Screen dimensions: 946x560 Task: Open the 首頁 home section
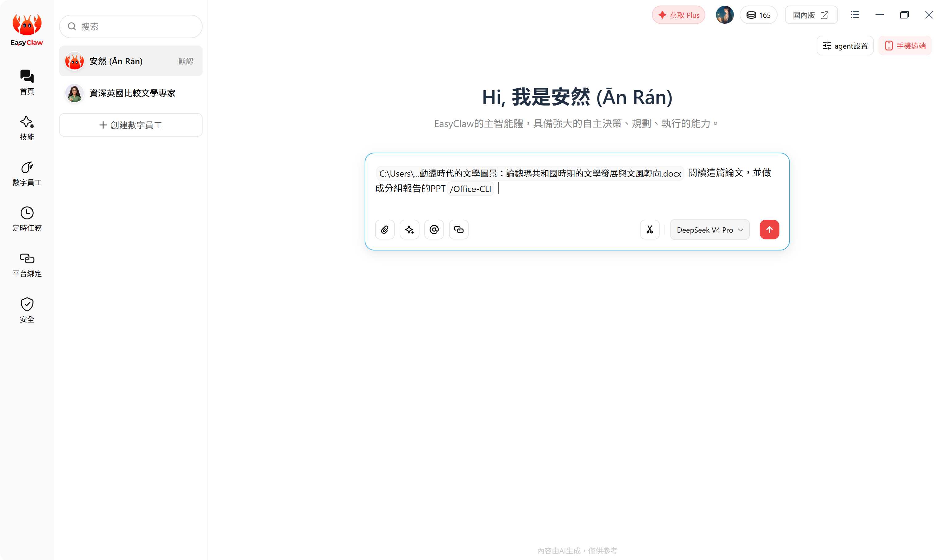27,82
